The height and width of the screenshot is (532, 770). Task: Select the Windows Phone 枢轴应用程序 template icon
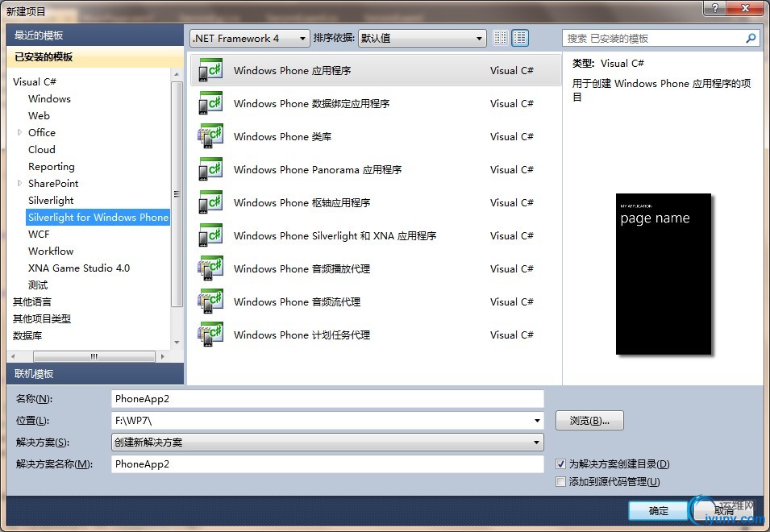click(x=210, y=202)
